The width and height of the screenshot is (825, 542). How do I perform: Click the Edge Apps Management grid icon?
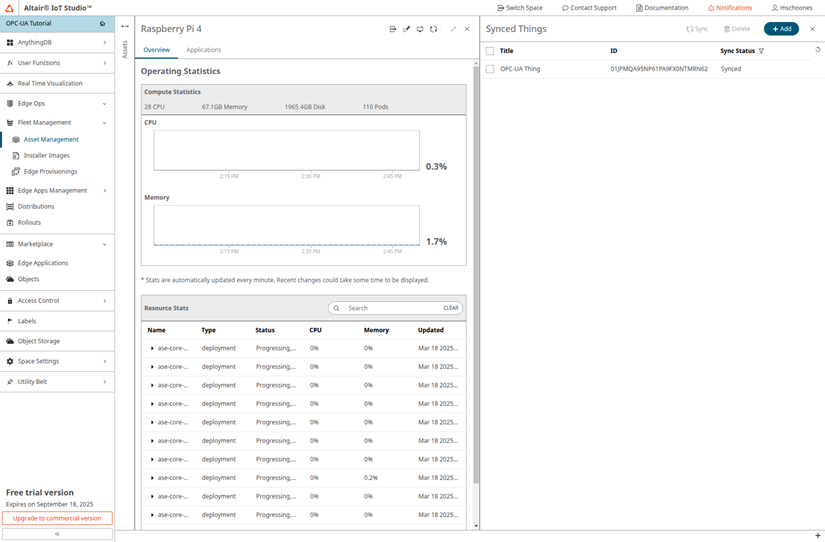point(9,190)
